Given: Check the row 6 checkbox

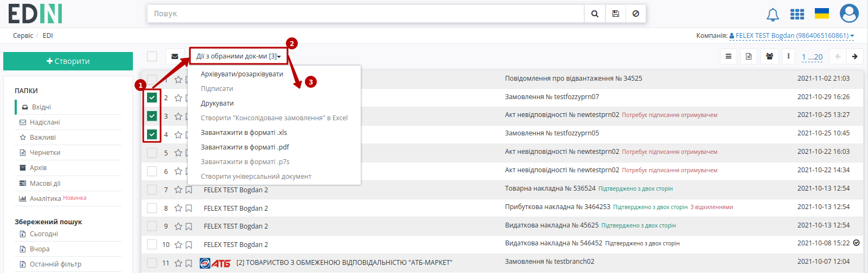Looking at the screenshot, I should pyautogui.click(x=152, y=171).
